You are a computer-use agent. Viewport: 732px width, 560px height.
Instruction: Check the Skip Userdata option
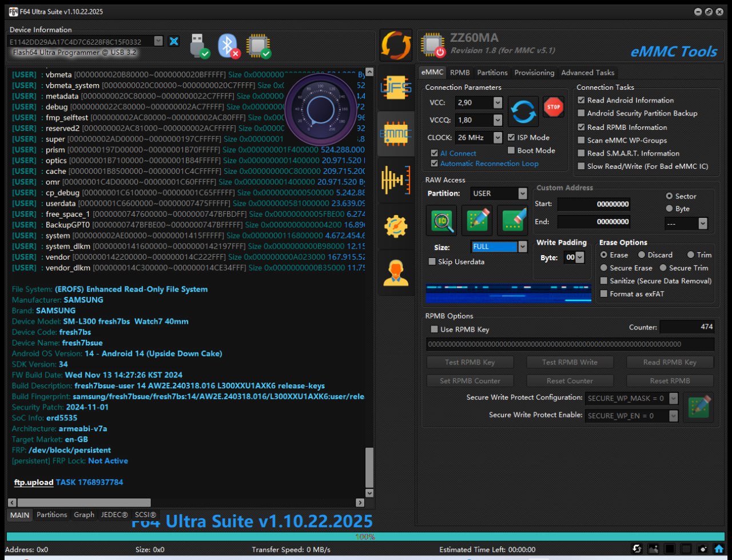click(x=432, y=261)
